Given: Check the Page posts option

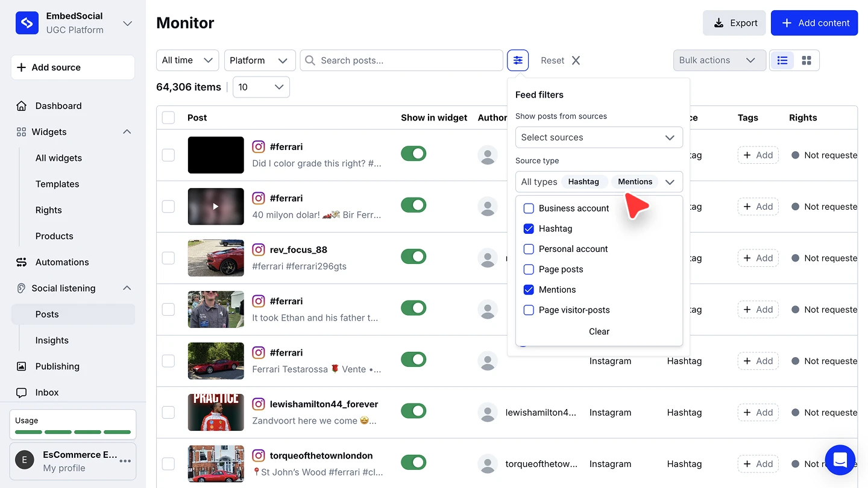Looking at the screenshot, I should 529,269.
